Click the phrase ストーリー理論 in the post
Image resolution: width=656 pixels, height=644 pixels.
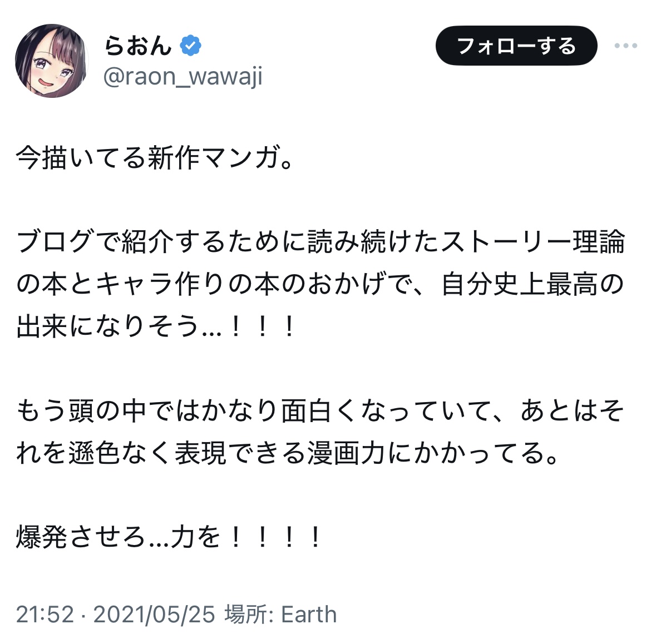(x=534, y=242)
